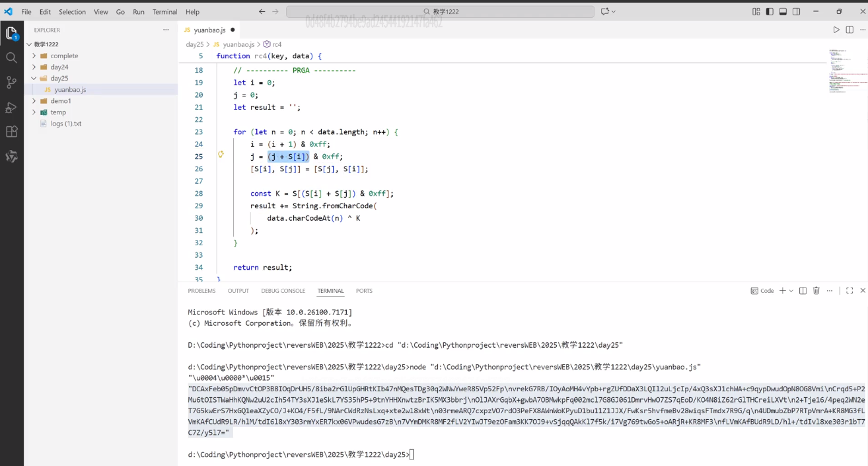Open the Edit menu
This screenshot has width=868, height=466.
[x=45, y=11]
